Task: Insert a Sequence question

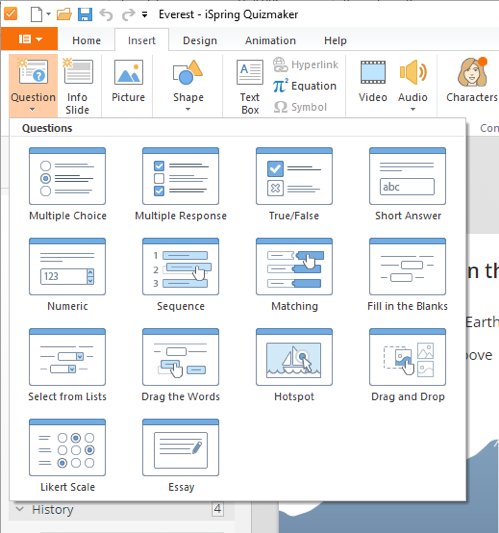Action: click(180, 275)
